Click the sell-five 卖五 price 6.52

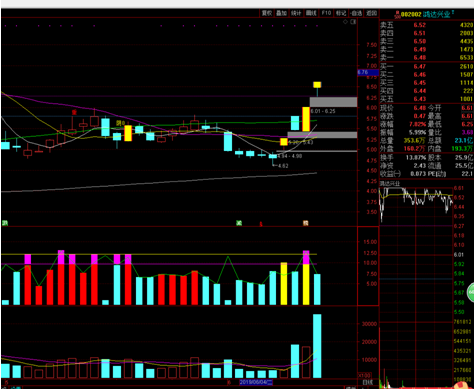coord(420,25)
